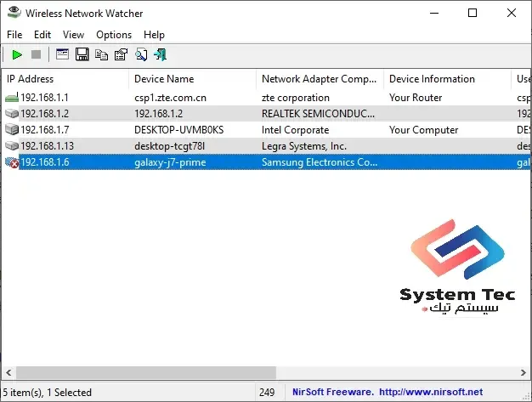Select the 192.168.1.6 IP address
Viewport: 532px width, 402px height.
pos(45,162)
